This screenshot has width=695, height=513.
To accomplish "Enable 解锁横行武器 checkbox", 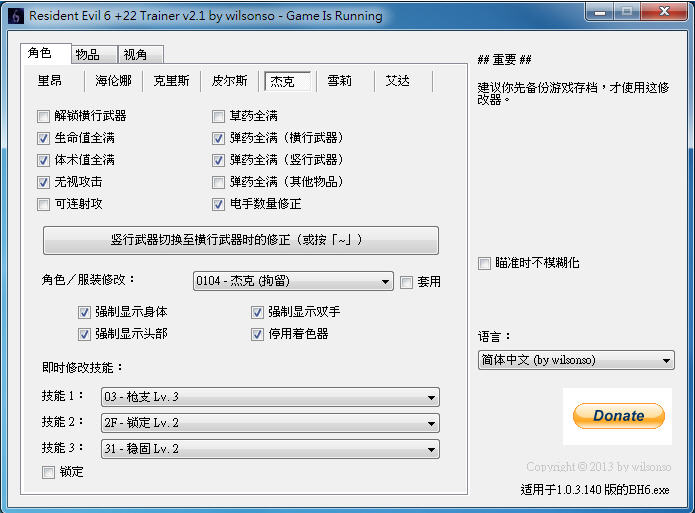I will click(43, 117).
